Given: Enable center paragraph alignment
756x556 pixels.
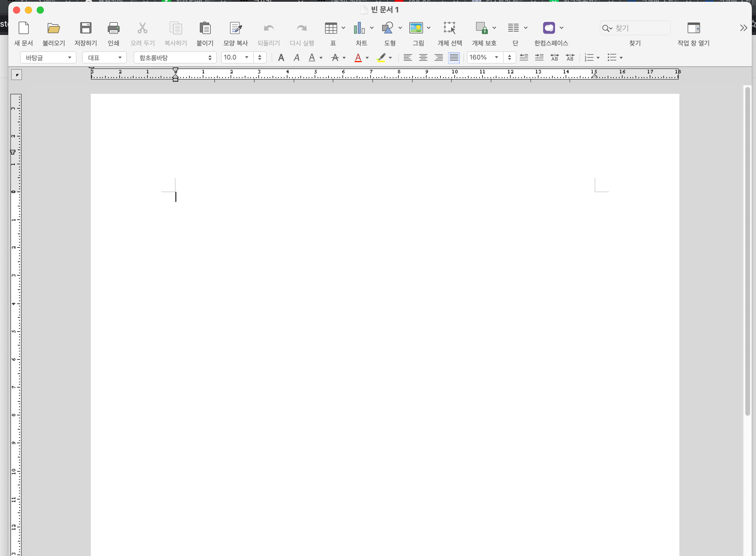Looking at the screenshot, I should tap(423, 58).
